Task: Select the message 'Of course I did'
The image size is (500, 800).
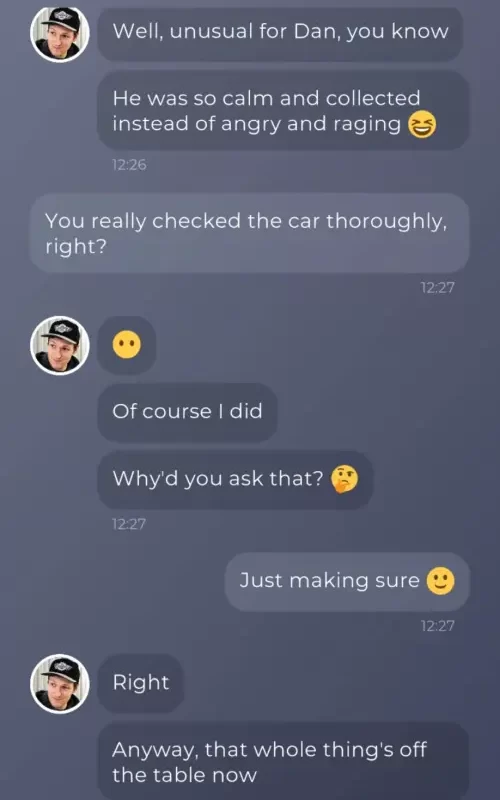Action: coord(187,412)
